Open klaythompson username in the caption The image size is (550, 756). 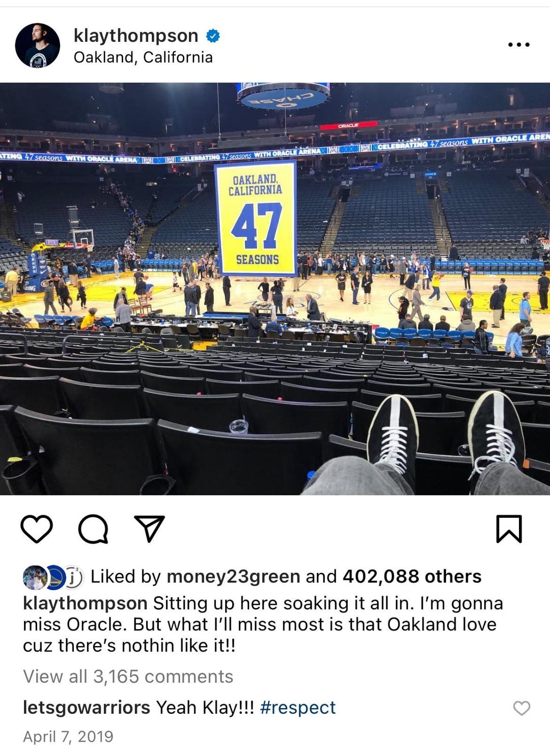85,603
